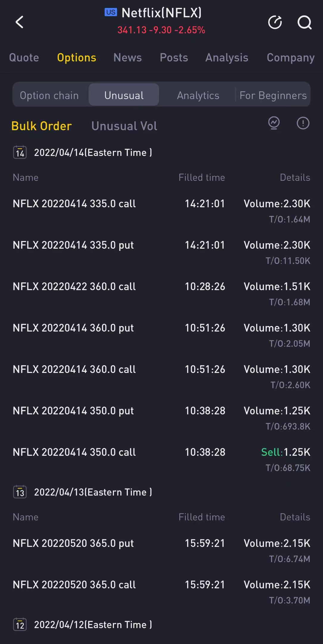Open calendar icon for 2022/04/13
323x644 pixels.
tap(20, 492)
